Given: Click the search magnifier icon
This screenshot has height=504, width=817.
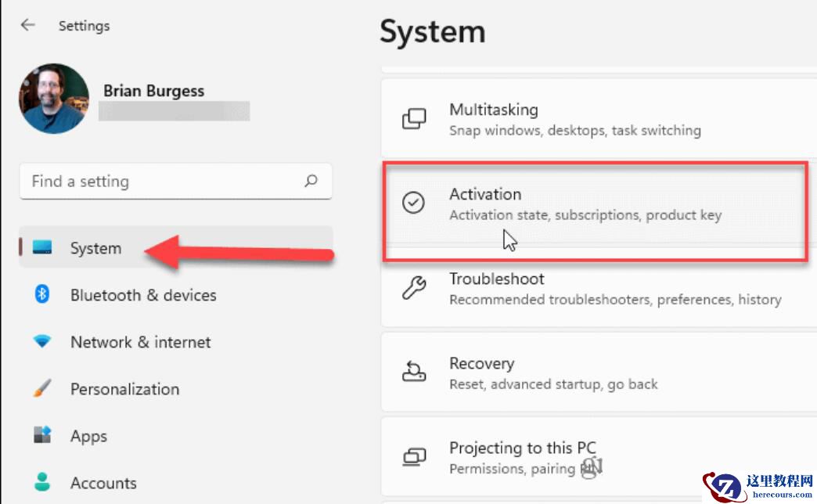Looking at the screenshot, I should (311, 181).
